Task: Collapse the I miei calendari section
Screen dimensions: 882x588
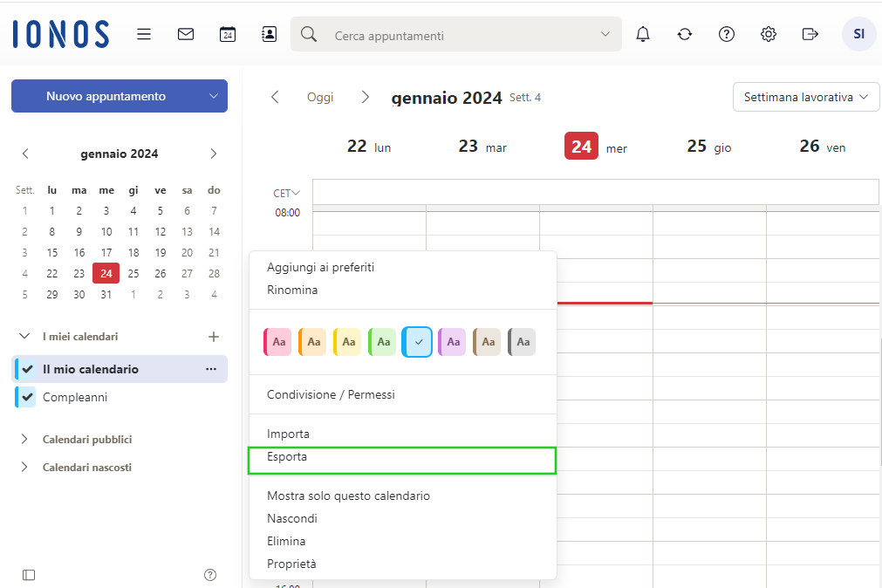Action: click(x=24, y=337)
